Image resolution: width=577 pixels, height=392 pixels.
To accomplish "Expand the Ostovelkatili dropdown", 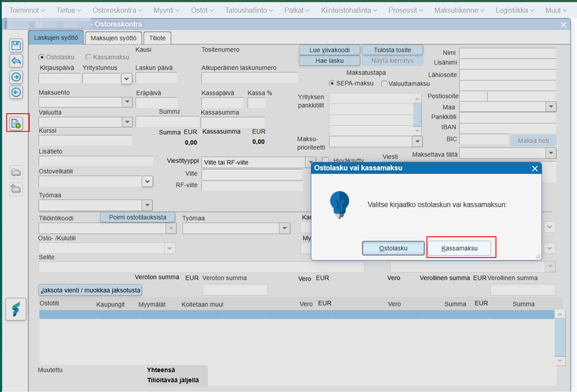I will click(x=147, y=181).
